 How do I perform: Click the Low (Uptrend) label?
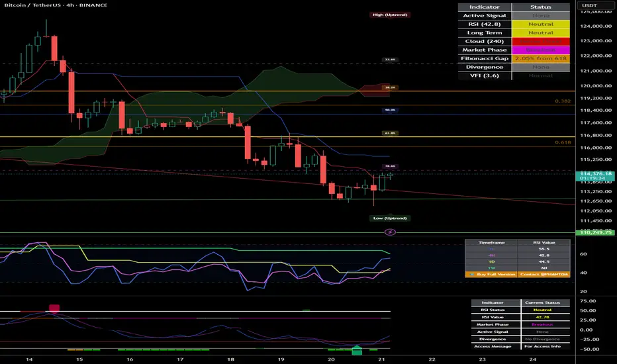tap(390, 218)
